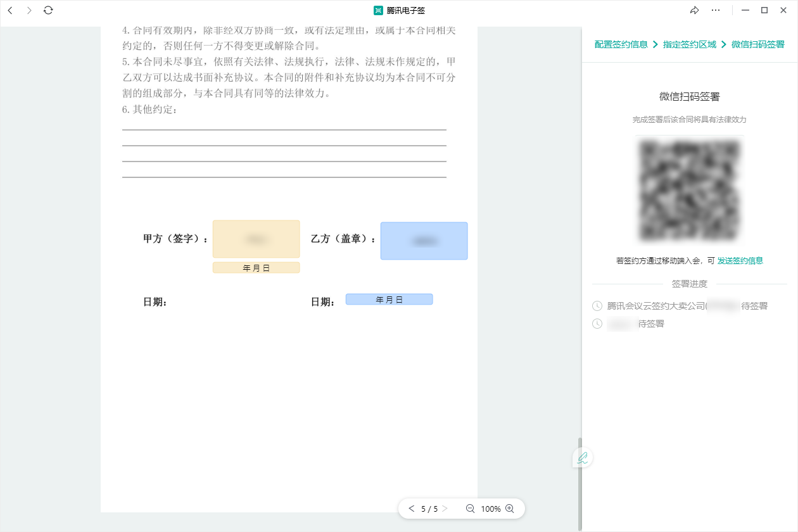Click the 5 / 5 page indicator
Screen dimensions: 798x532
[429, 509]
